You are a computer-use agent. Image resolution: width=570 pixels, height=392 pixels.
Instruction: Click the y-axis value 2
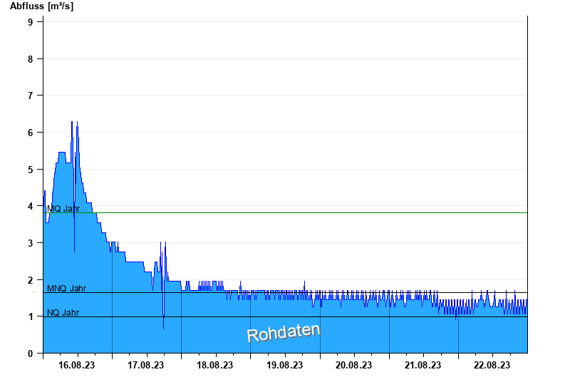pyautogui.click(x=31, y=280)
